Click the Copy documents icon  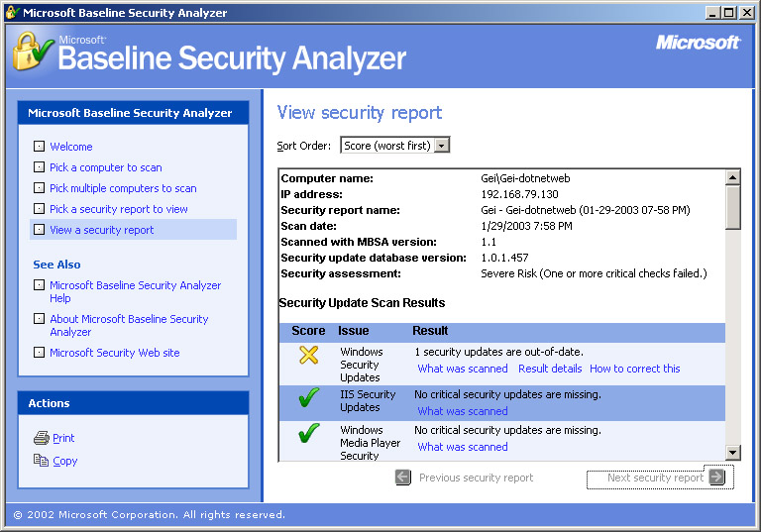point(41,461)
